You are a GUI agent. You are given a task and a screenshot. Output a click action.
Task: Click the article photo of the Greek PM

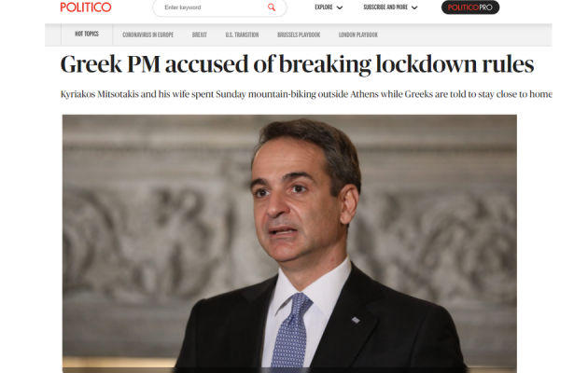[x=289, y=243]
